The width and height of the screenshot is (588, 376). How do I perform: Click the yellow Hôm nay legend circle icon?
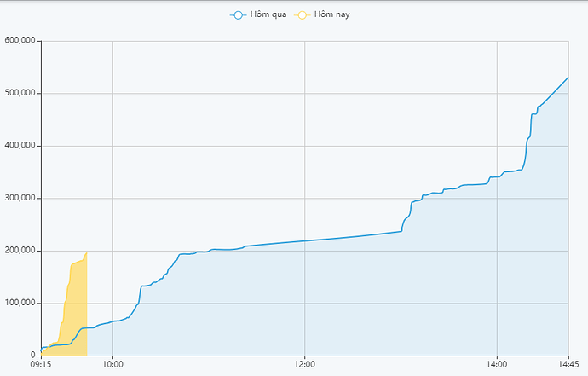[303, 15]
